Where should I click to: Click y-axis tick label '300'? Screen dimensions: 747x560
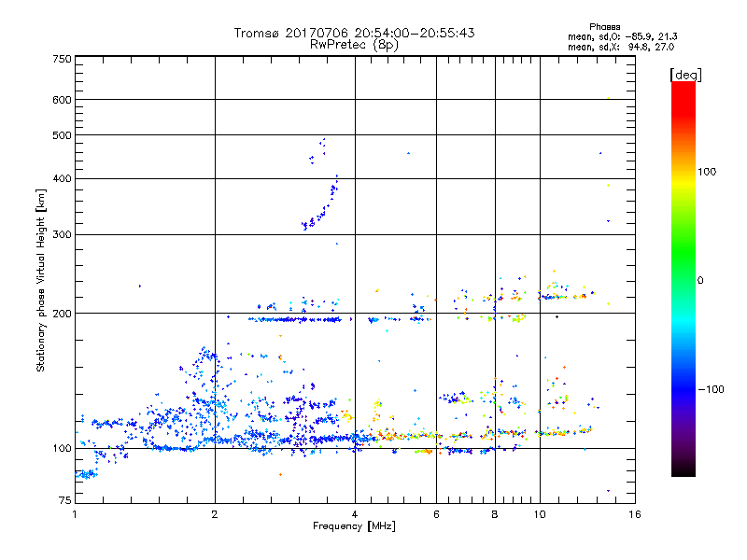62,235
